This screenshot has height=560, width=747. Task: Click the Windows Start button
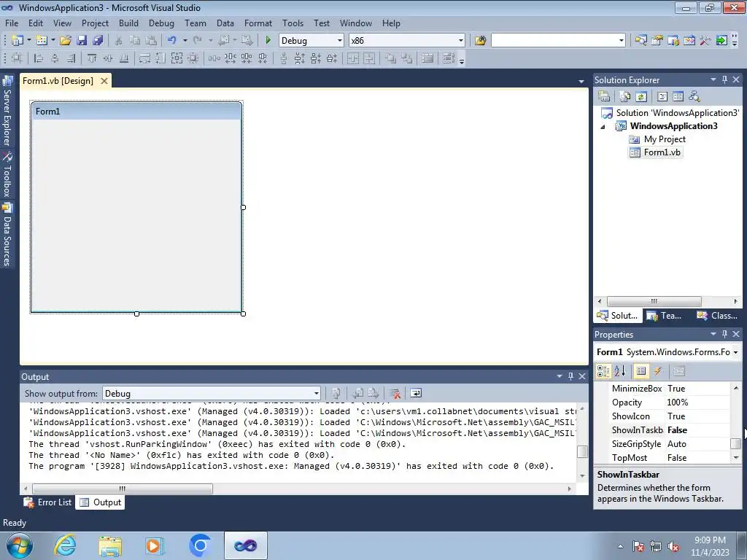[20, 545]
